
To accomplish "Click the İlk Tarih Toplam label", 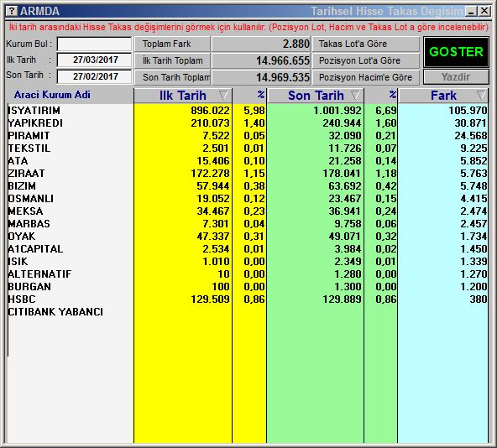I will pos(172,60).
